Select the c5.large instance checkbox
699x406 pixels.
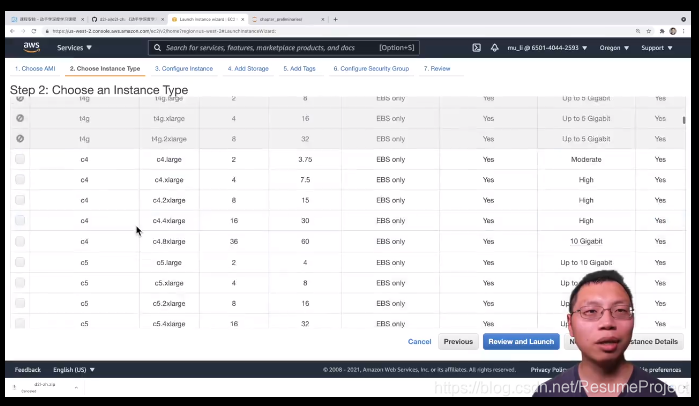[20, 262]
